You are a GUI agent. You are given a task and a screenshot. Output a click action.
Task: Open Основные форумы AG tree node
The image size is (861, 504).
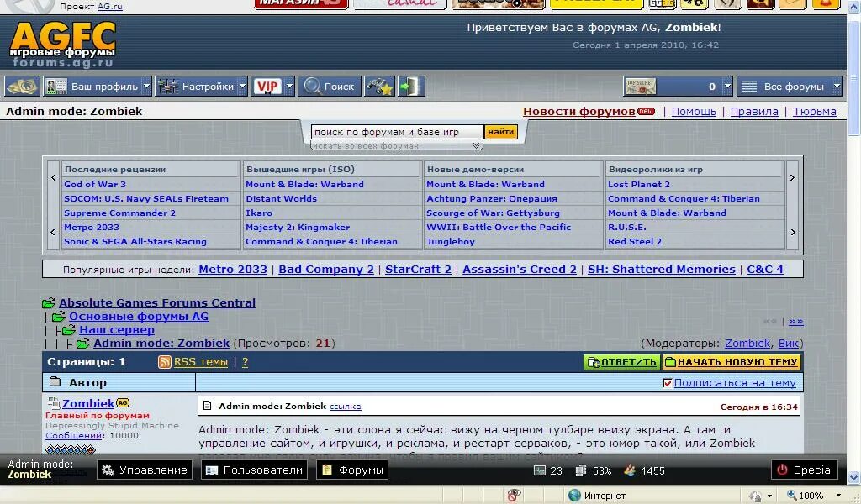click(x=139, y=317)
